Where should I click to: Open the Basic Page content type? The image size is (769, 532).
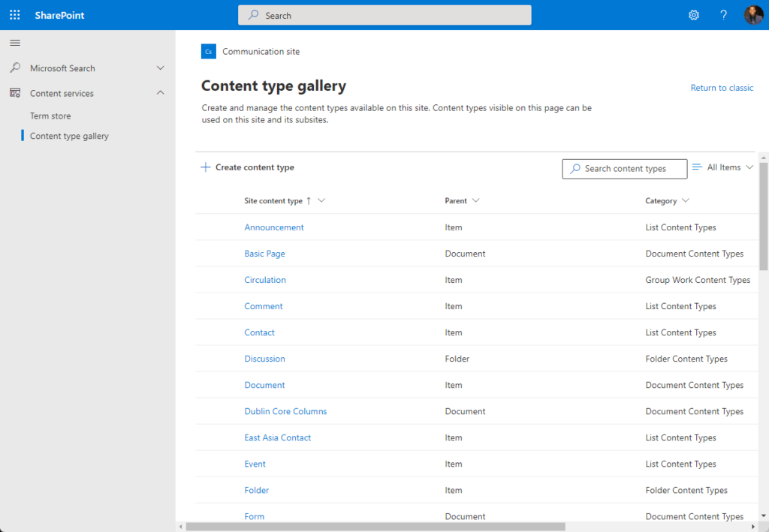[265, 254]
